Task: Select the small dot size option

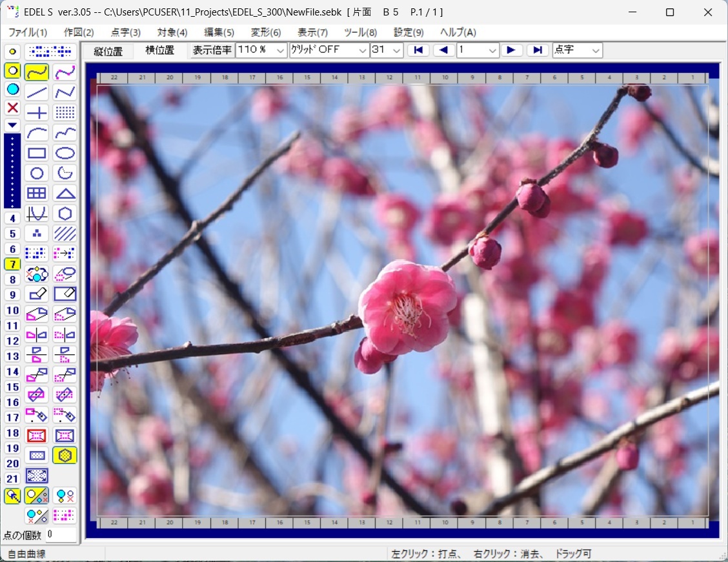Action: (x=12, y=52)
